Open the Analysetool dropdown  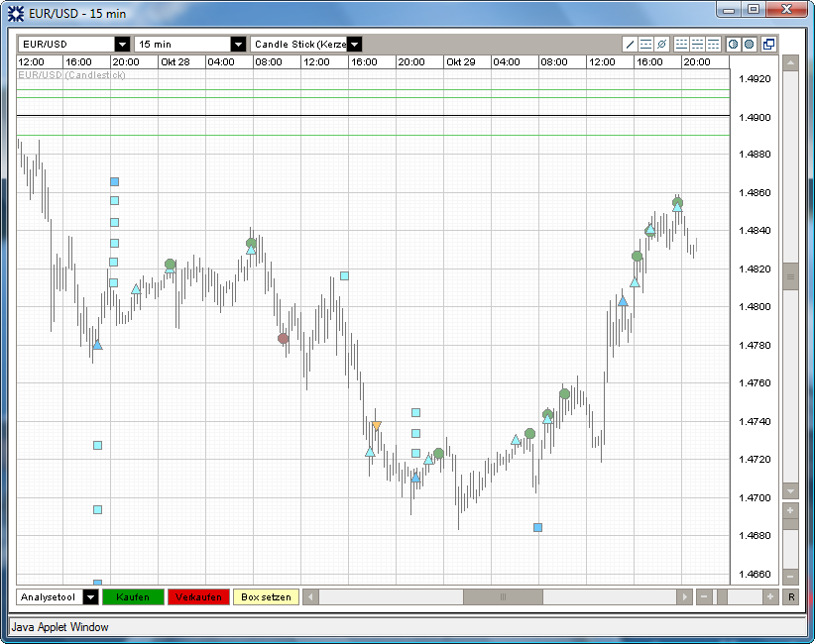[x=91, y=596]
